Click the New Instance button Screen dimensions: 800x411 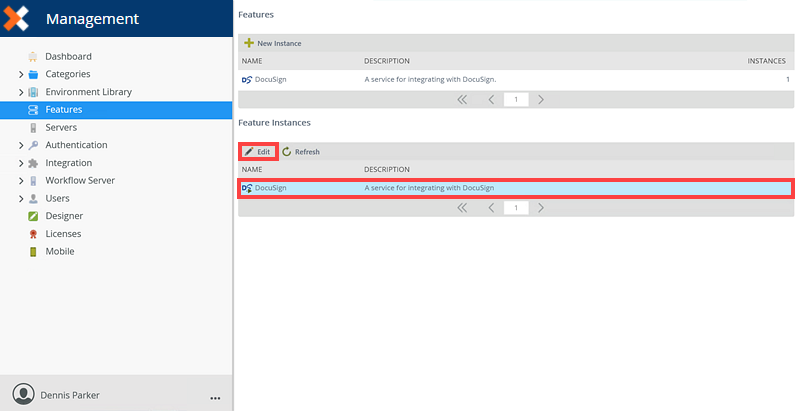pyautogui.click(x=273, y=43)
